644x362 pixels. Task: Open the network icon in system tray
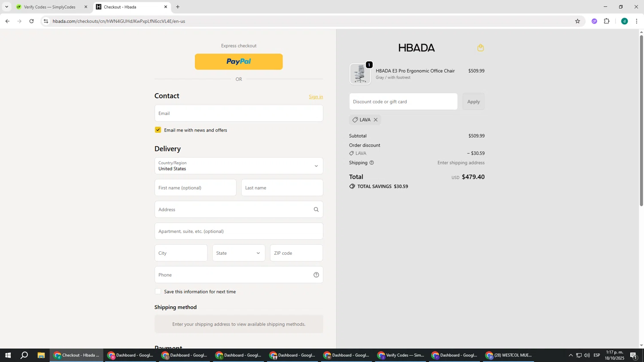(x=579, y=355)
